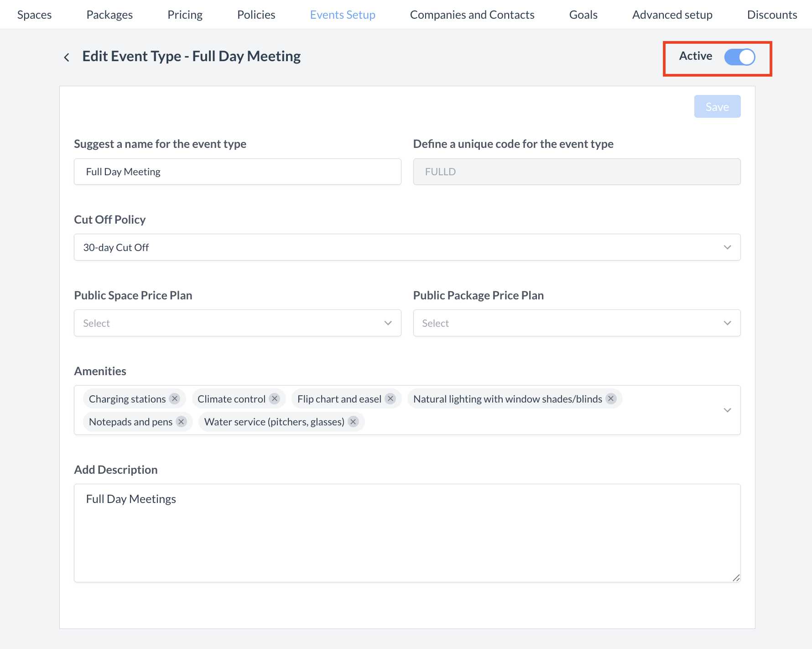Toggle the Active switch off
Viewport: 812px width, 649px height.
739,57
